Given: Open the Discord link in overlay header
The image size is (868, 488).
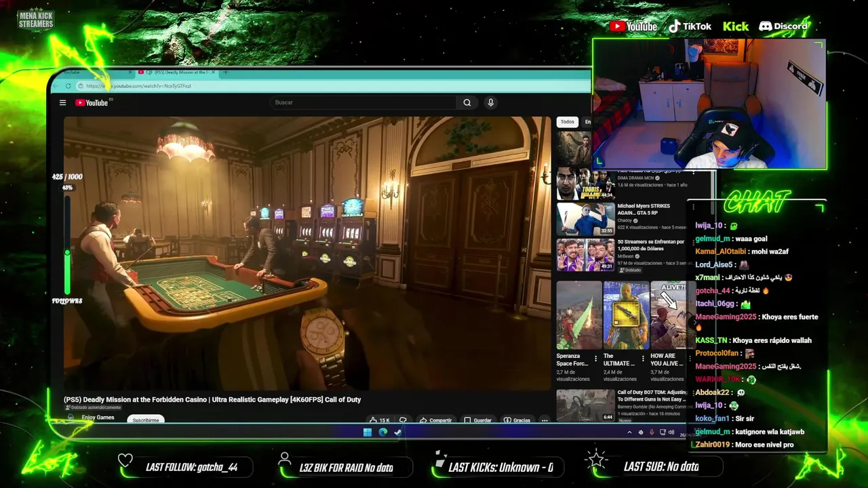Looking at the screenshot, I should pyautogui.click(x=783, y=26).
